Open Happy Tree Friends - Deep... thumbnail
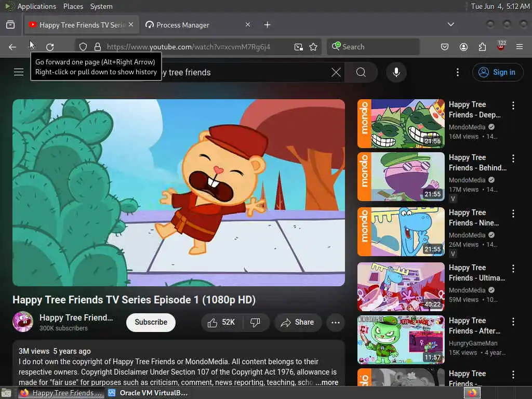532x399 pixels. point(401,124)
